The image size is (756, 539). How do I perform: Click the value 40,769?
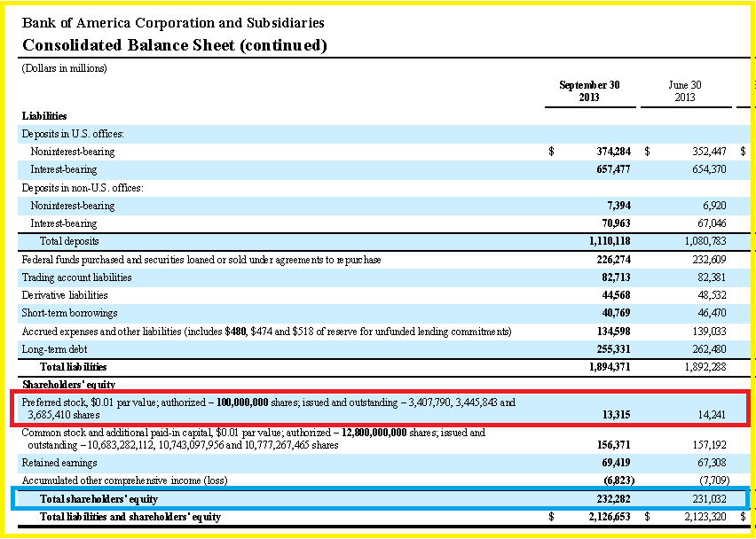[x=616, y=313]
